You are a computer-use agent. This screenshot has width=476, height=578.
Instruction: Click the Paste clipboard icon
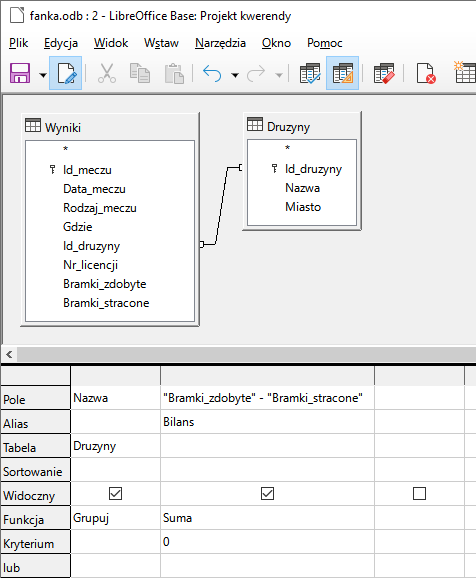tap(174, 73)
